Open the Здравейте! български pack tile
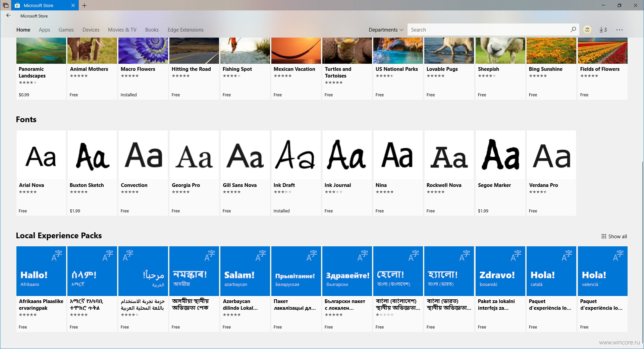This screenshot has height=349, width=644. click(347, 289)
